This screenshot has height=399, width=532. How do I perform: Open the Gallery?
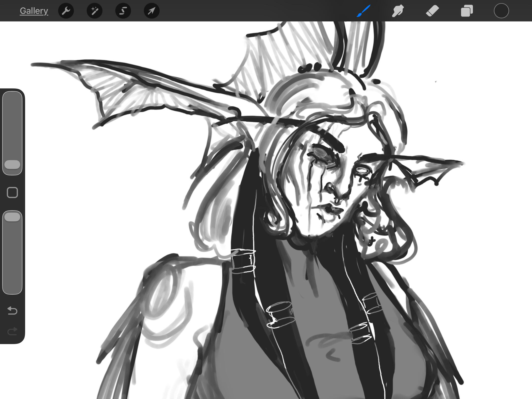click(34, 11)
